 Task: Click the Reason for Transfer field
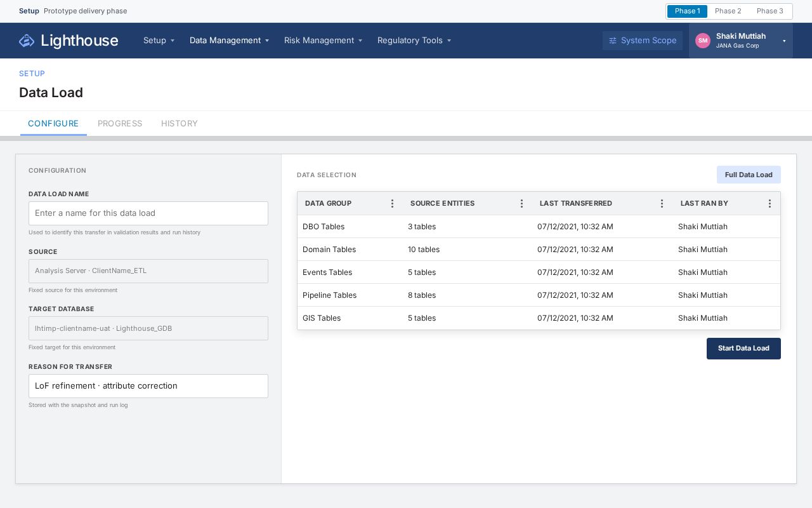(x=148, y=386)
